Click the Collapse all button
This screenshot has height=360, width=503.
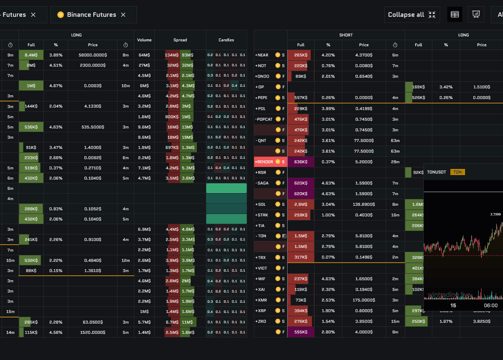click(412, 15)
